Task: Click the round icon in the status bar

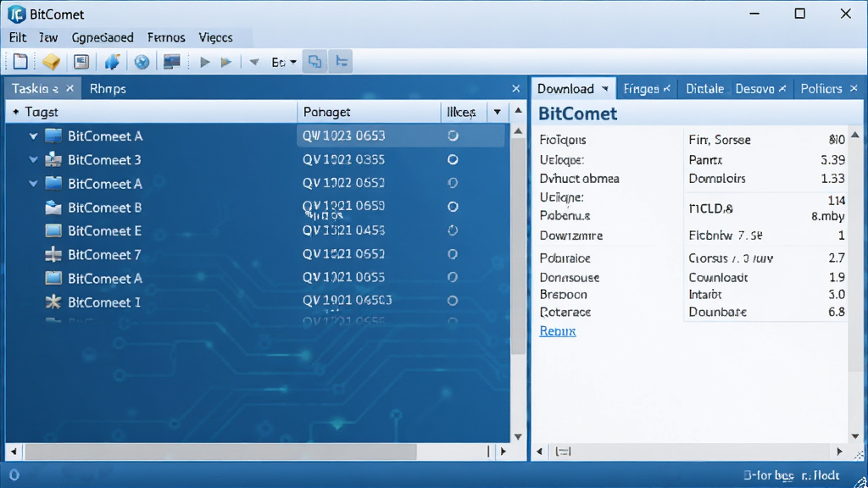Action: (x=14, y=474)
